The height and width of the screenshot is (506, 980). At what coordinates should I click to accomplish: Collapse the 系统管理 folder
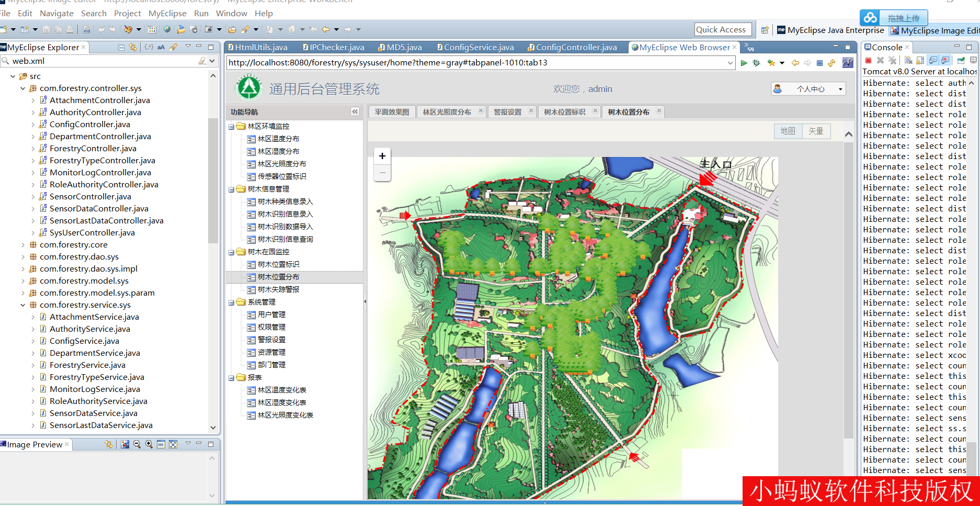coord(231,302)
